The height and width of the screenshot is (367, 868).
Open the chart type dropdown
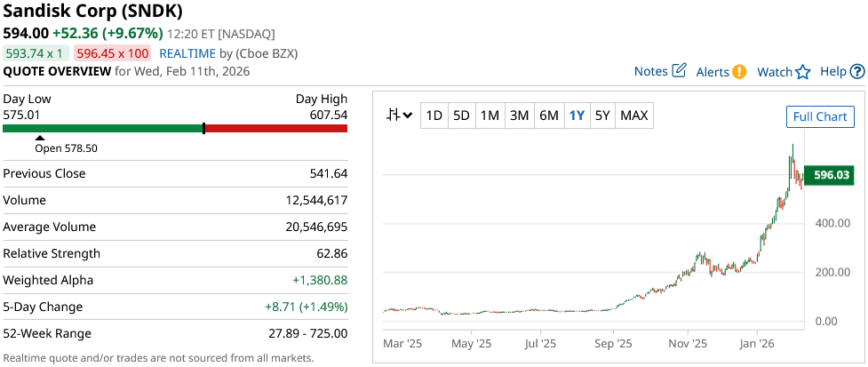pyautogui.click(x=400, y=115)
